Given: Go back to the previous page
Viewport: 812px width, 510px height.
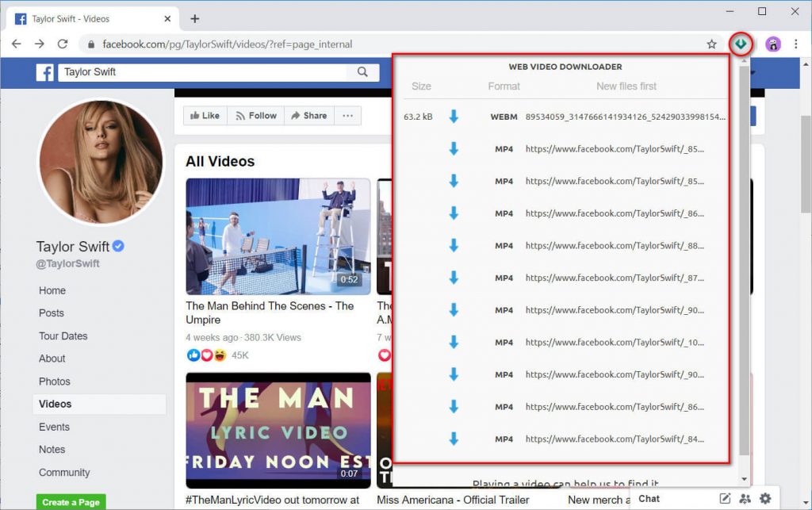Looking at the screenshot, I should (17, 44).
